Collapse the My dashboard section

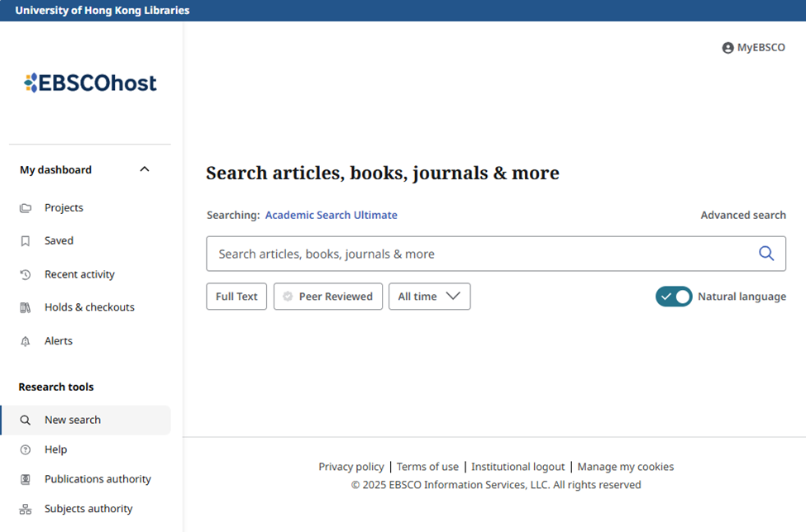145,169
